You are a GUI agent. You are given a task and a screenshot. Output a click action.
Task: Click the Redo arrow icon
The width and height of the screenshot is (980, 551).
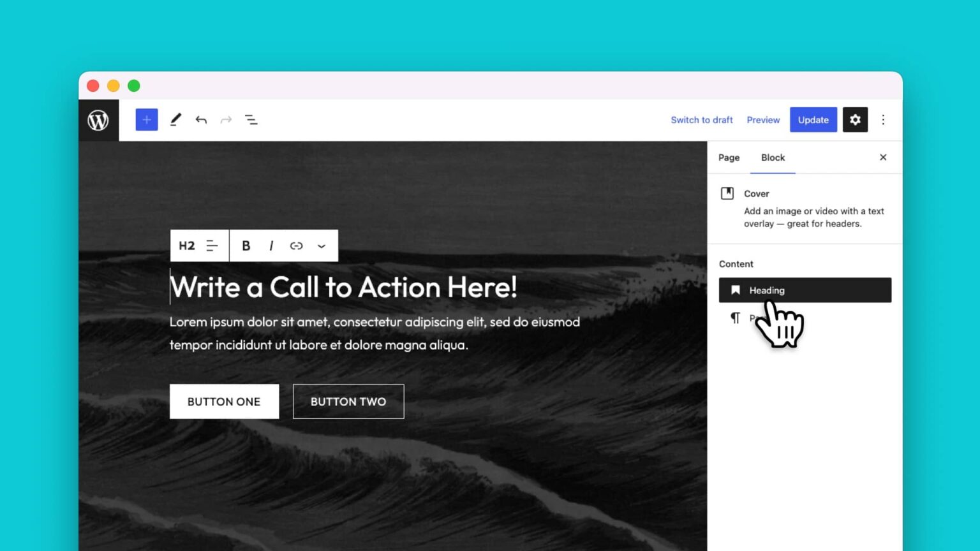point(226,119)
